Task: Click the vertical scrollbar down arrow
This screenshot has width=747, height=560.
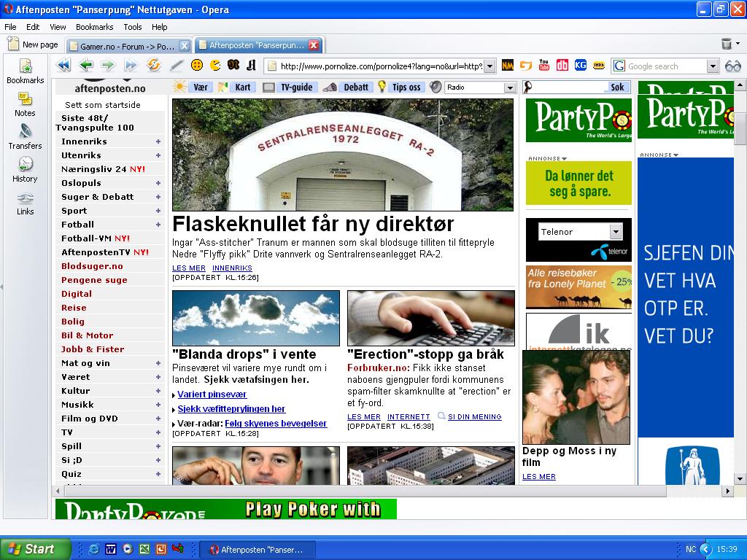Action: 740,478
